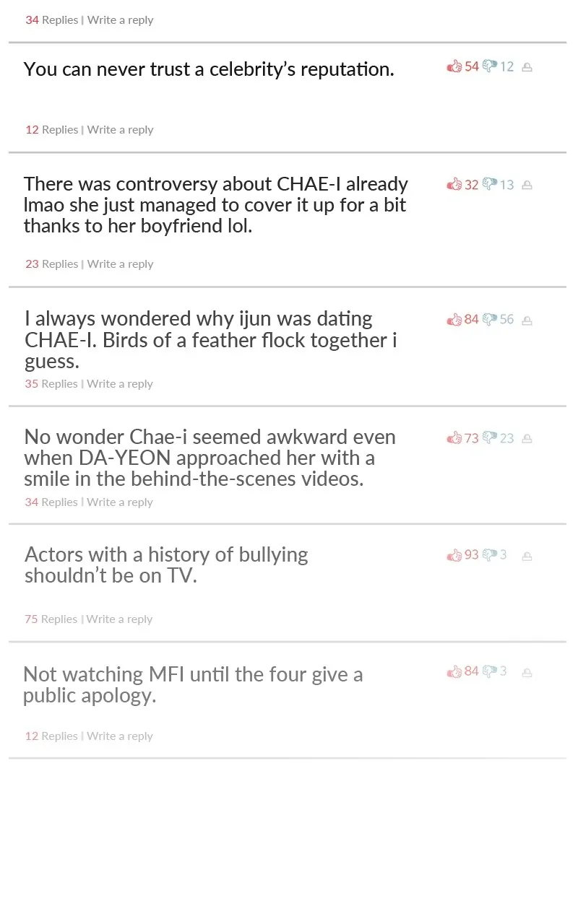The height and width of the screenshot is (924, 578).
Task: Like the DA-YEON behind-the-scenes comment
Action: (x=454, y=437)
